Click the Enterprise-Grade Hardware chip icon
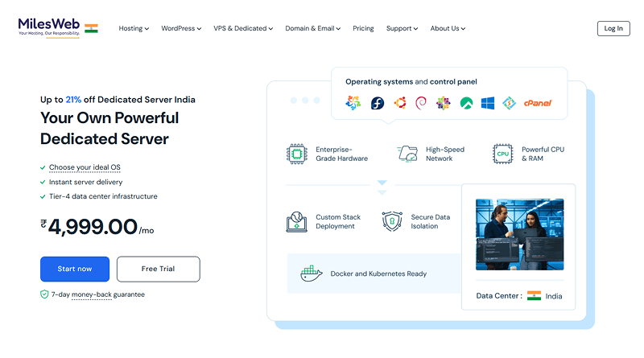Viewport: 644px width, 358px height. click(297, 154)
